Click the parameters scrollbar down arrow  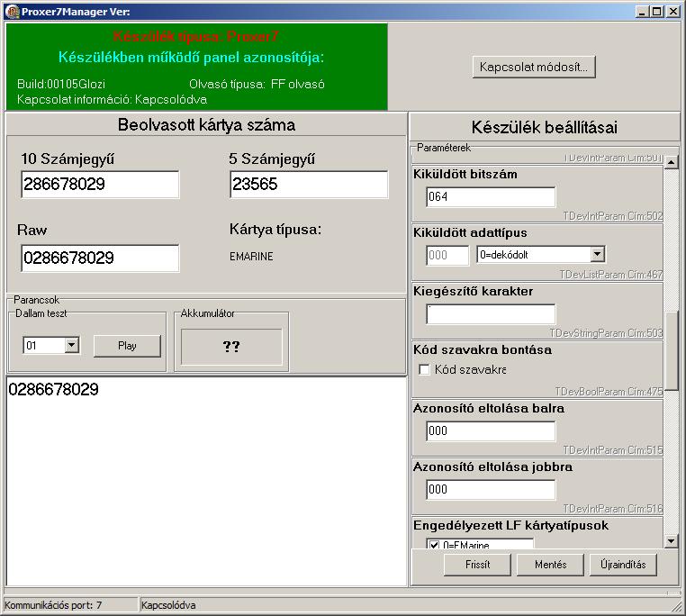[671, 541]
